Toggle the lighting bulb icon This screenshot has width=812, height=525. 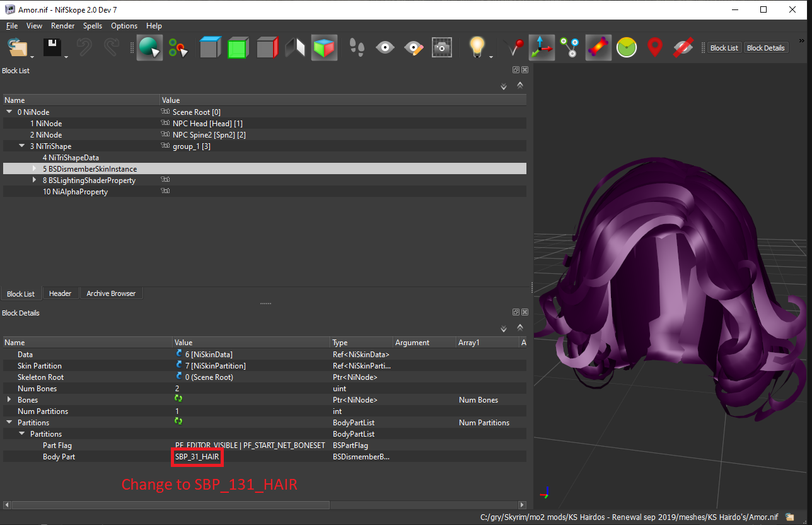click(x=477, y=48)
